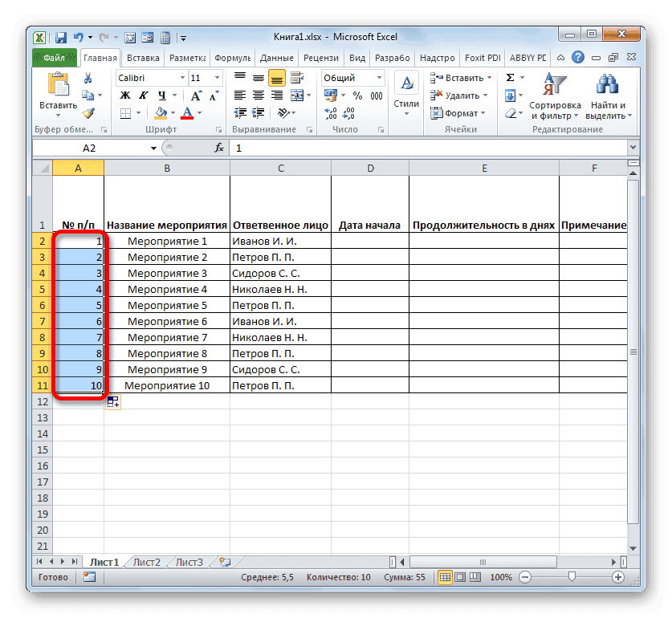Viewport: 672px width, 618px height.
Task: Toggle underline formatting (Ч)
Action: coord(161,95)
